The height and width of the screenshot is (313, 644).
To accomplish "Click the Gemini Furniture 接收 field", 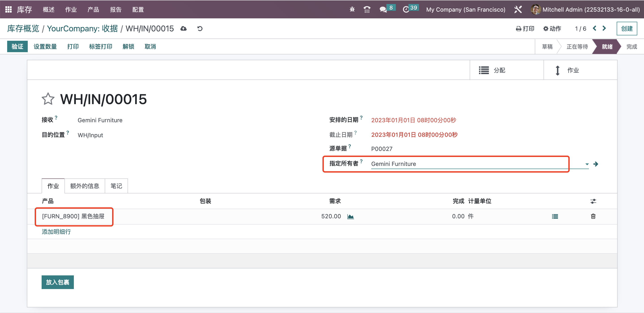I will coord(100,120).
